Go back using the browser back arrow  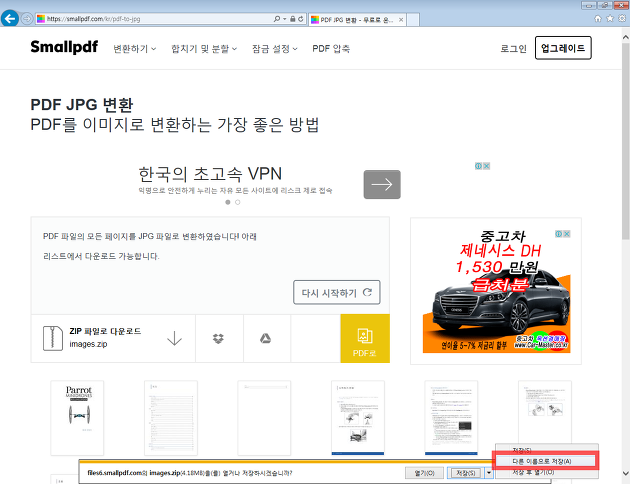10,18
